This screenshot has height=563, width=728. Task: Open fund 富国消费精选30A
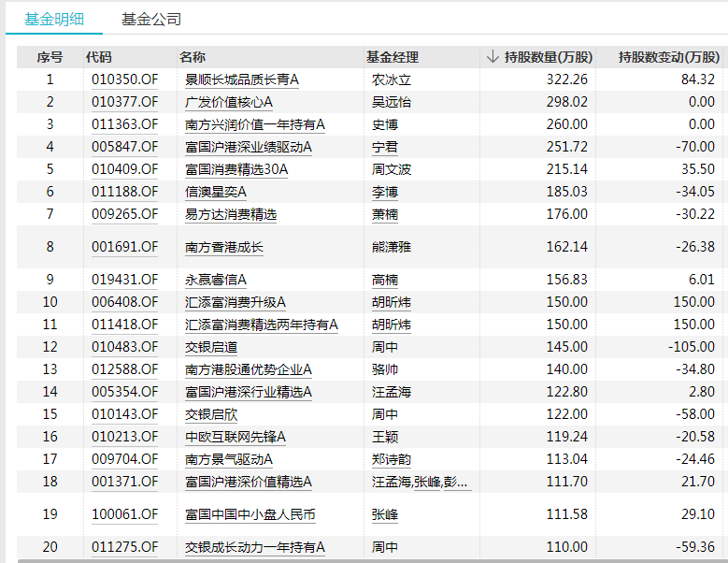click(236, 168)
